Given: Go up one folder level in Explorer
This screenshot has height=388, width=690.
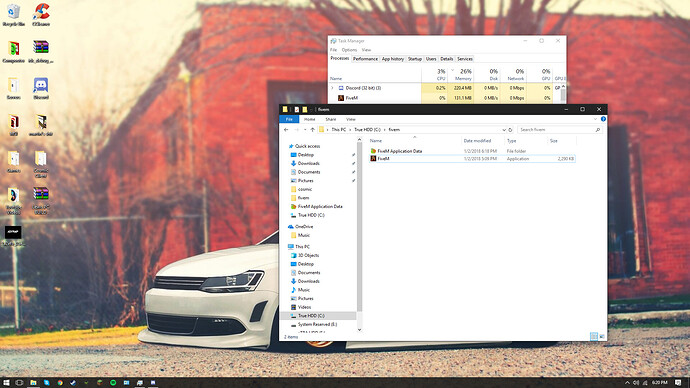Looking at the screenshot, I should [312, 130].
